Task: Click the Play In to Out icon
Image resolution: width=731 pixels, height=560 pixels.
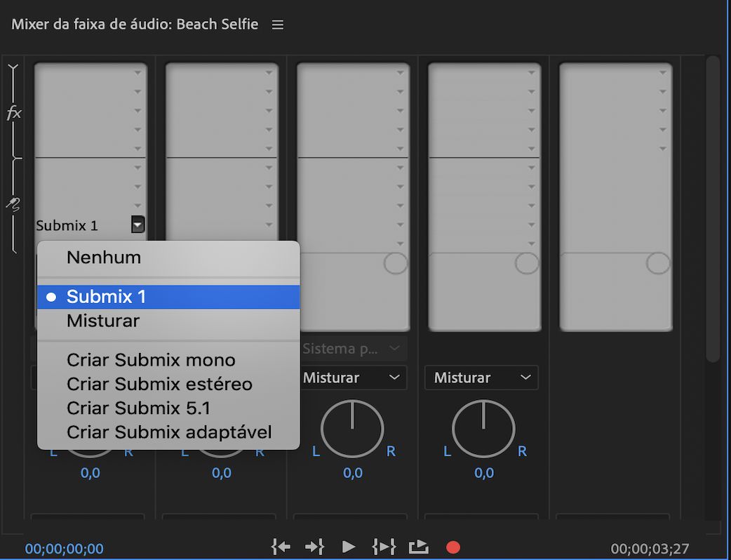Action: tap(383, 547)
